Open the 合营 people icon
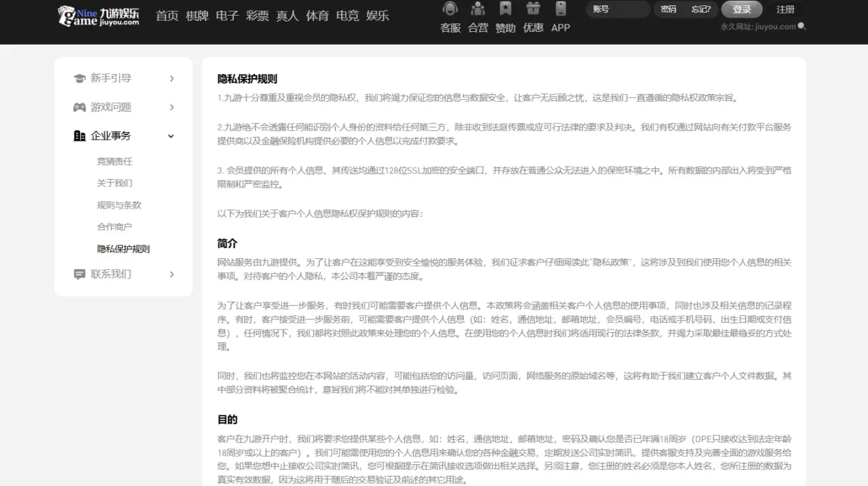The width and height of the screenshot is (868, 486). (x=478, y=9)
